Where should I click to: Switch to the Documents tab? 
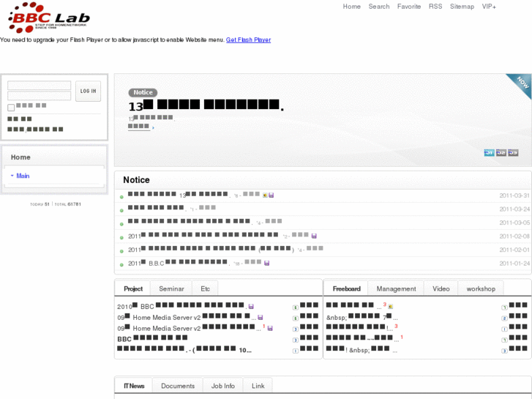pos(178,386)
